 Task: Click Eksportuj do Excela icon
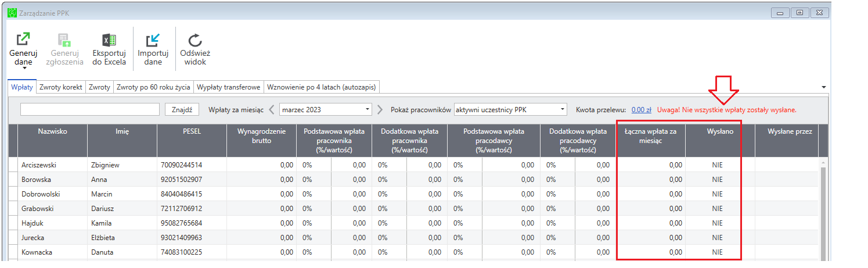tap(109, 40)
